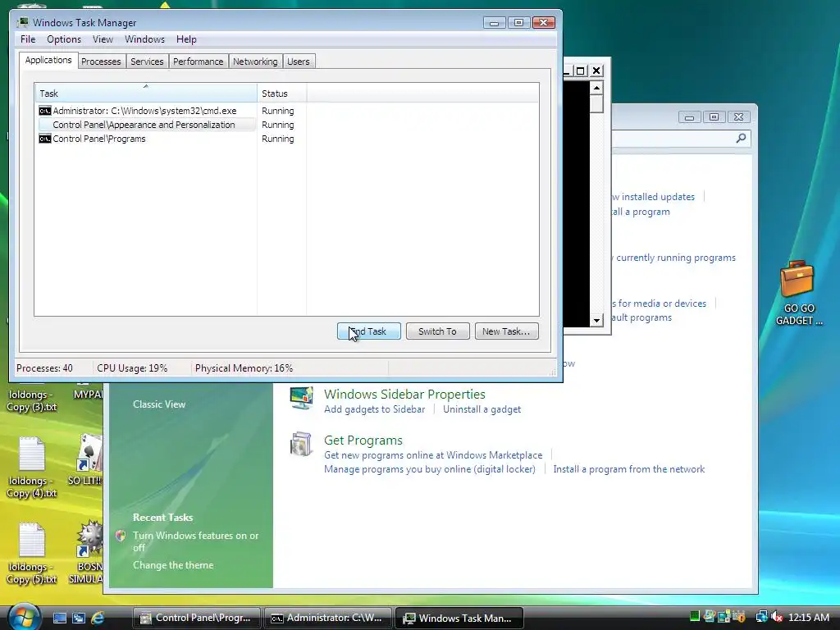Click the Get Programs icon

pos(301,444)
